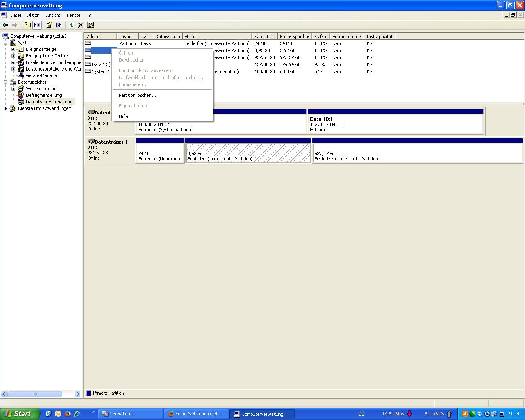Click the back arrow toolbar icon
The width and height of the screenshot is (525, 420).
5,25
